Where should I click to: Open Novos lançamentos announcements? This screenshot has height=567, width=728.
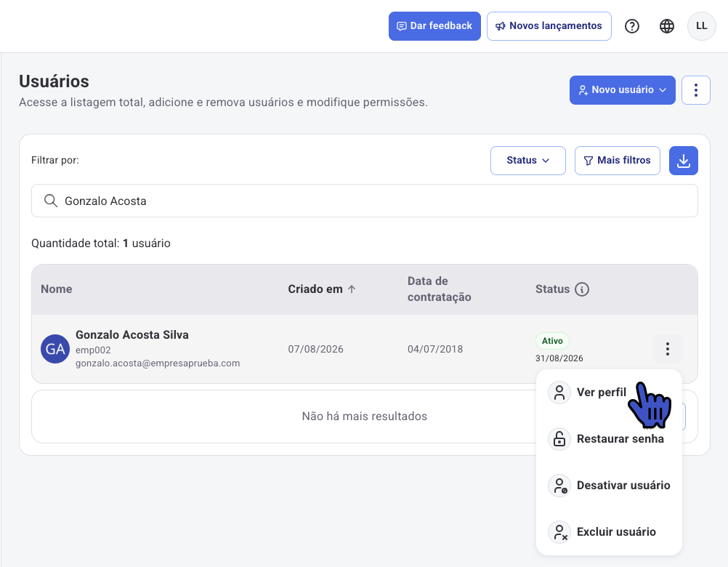(x=549, y=26)
